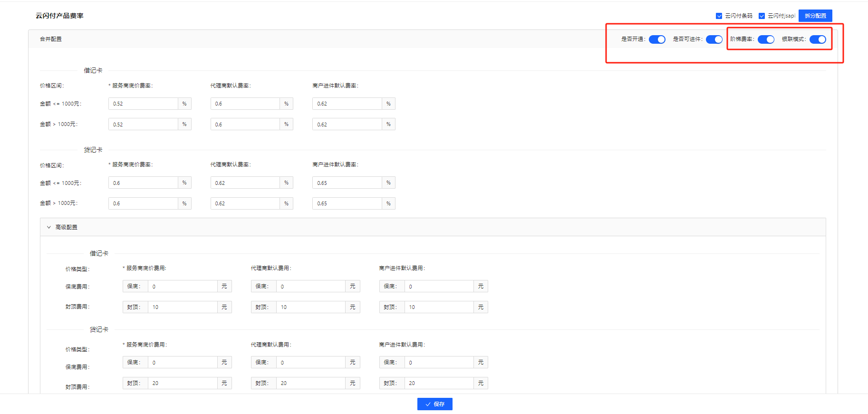The height and width of the screenshot is (414, 868).
Task: Click 借记卡 商户进件默认费率 field for 金额<=1000元
Action: (x=347, y=104)
